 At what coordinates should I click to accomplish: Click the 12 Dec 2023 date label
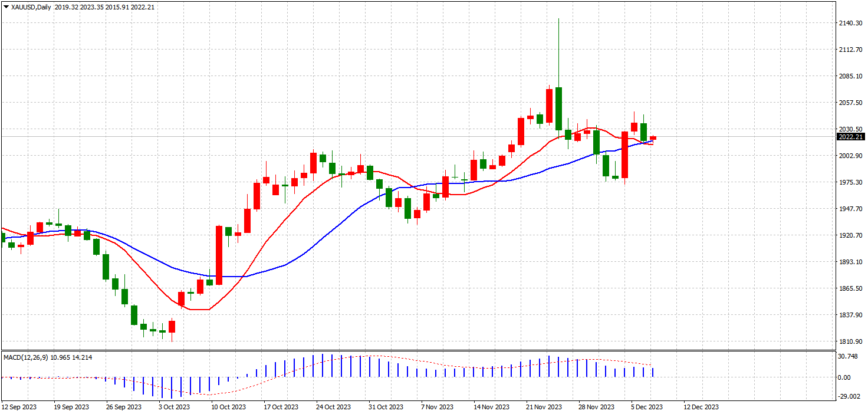pyautogui.click(x=701, y=407)
